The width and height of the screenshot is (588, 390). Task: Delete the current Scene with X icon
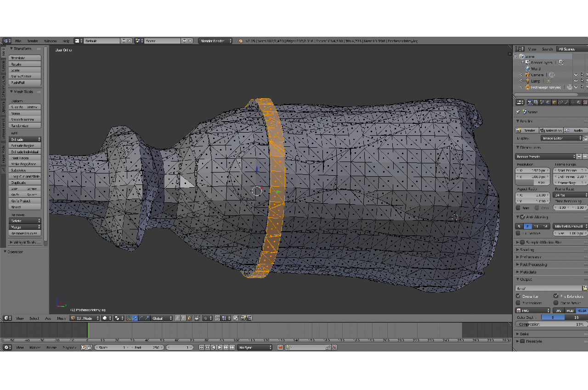[x=190, y=41]
